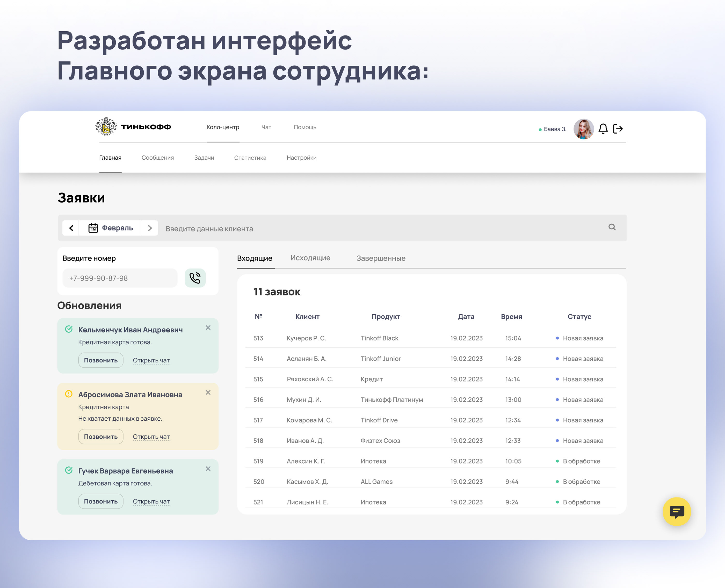Click the logout arrow icon
Viewport: 725px width, 588px height.
pos(618,129)
